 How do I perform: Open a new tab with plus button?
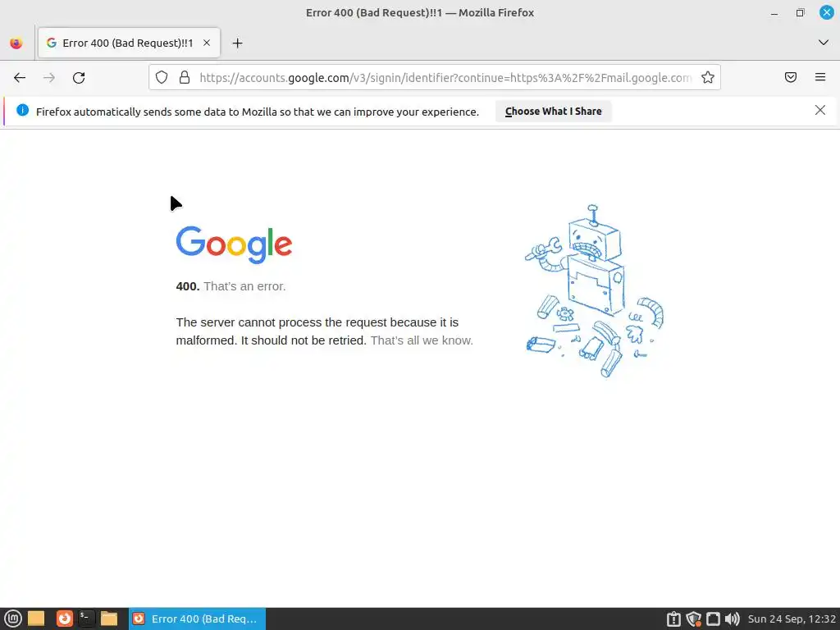coord(237,43)
